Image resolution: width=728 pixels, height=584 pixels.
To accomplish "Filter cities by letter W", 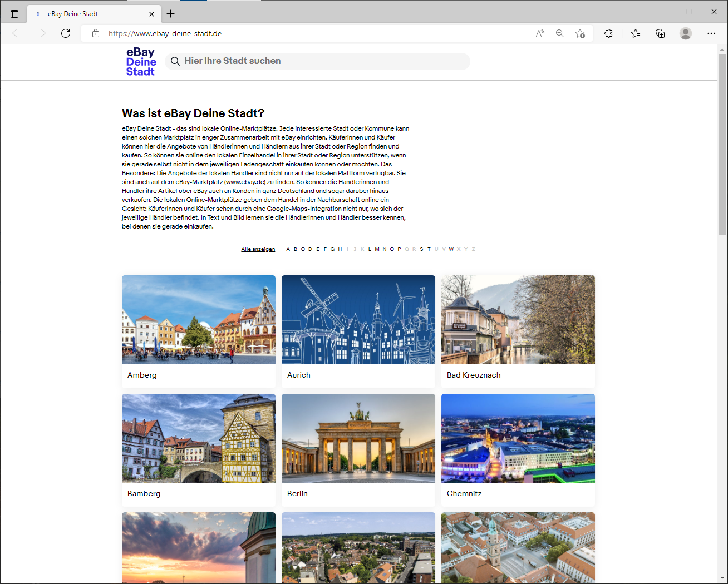I will coord(451,249).
